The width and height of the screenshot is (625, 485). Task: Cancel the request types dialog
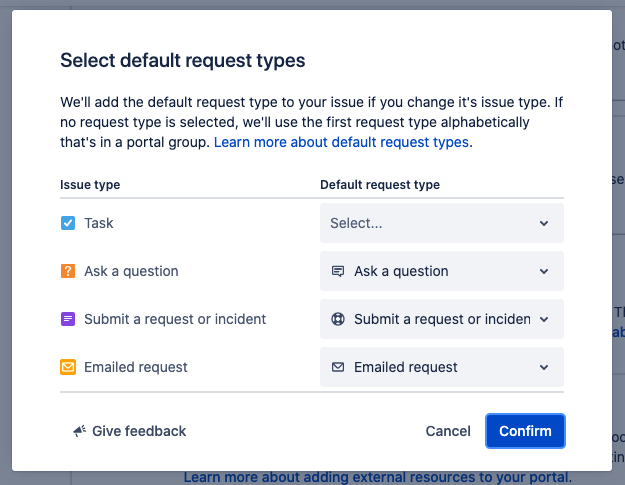(448, 431)
